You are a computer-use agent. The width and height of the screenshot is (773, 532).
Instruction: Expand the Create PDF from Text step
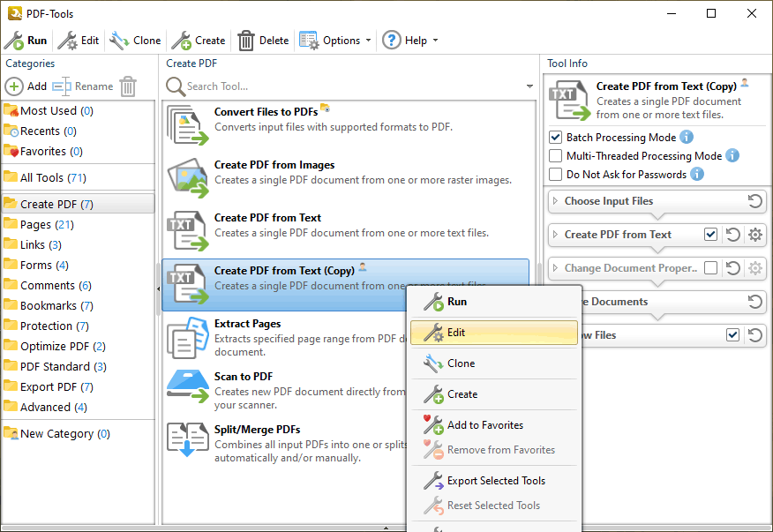556,234
